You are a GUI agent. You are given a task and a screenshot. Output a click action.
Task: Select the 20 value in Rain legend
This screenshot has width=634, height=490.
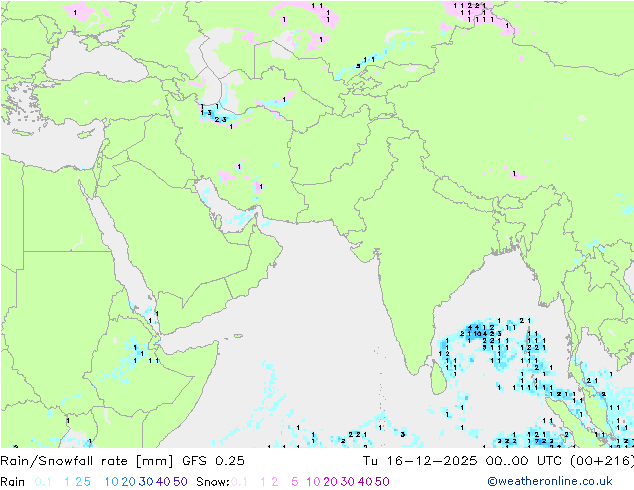pos(129,482)
